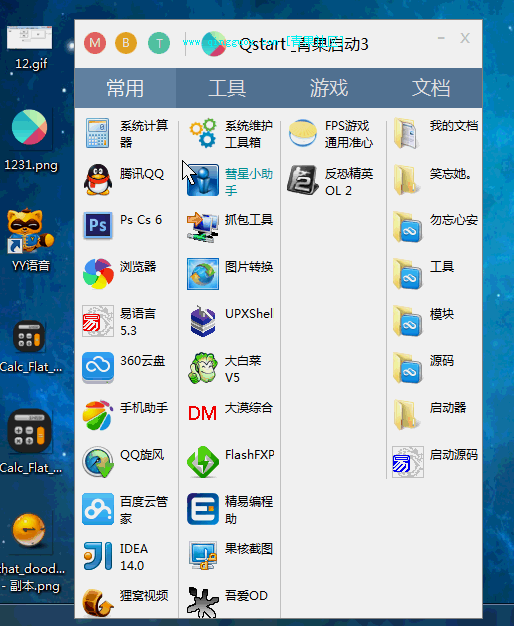Open IDEA 14.0 icon

pyautogui.click(x=98, y=556)
